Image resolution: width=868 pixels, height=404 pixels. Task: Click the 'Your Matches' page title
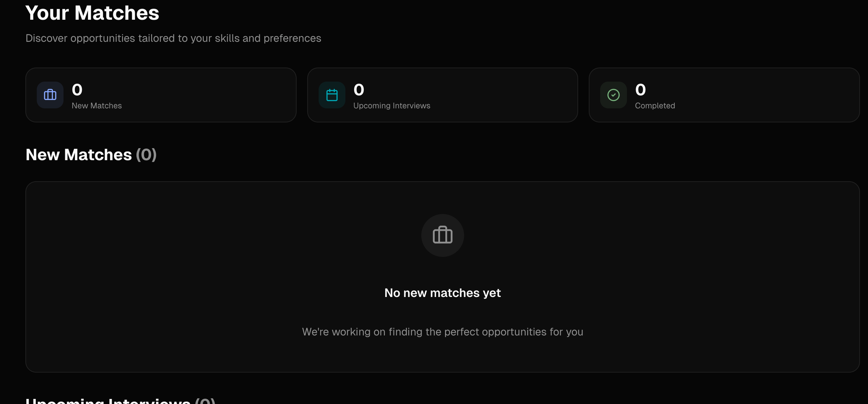tap(92, 13)
